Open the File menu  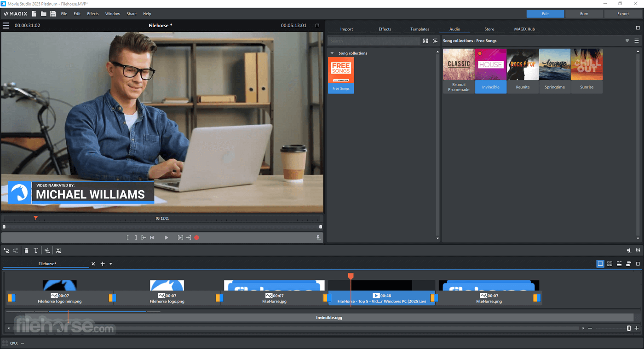coord(64,14)
